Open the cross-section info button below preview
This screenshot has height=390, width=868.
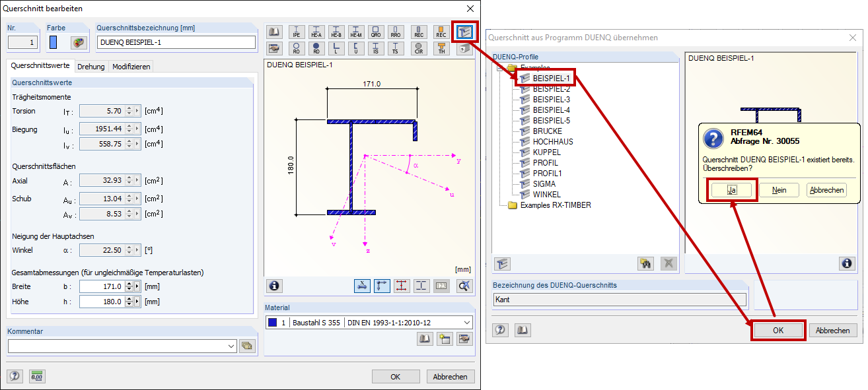274,286
